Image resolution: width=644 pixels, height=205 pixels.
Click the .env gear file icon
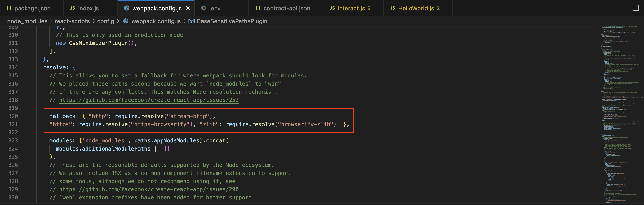click(204, 8)
